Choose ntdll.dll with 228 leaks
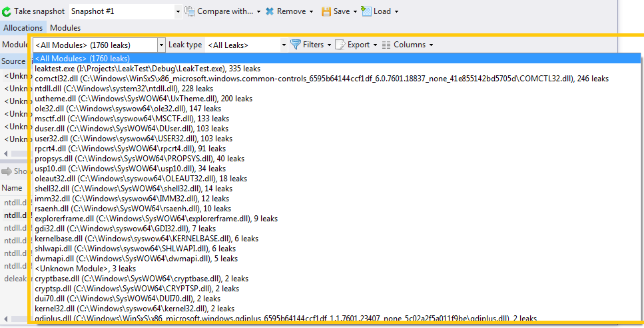 pyautogui.click(x=124, y=89)
